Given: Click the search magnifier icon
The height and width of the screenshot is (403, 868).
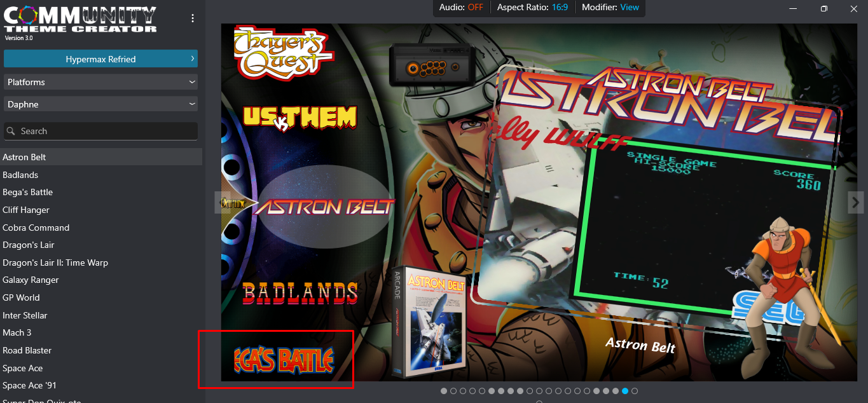Looking at the screenshot, I should (11, 131).
